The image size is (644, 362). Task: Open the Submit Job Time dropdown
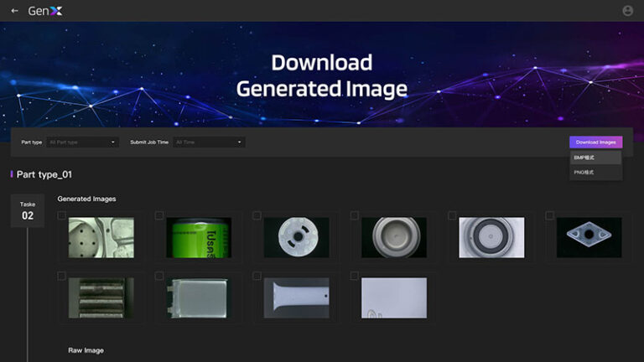(209, 142)
